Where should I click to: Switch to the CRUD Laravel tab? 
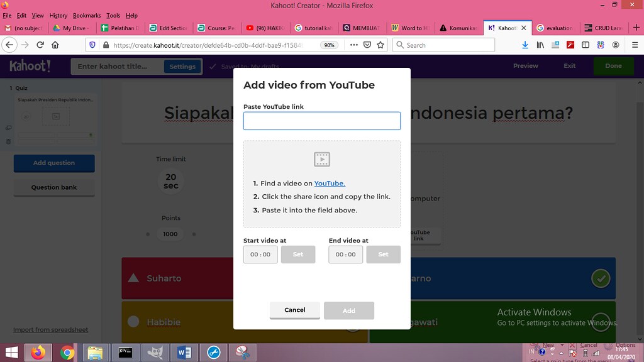604,28
